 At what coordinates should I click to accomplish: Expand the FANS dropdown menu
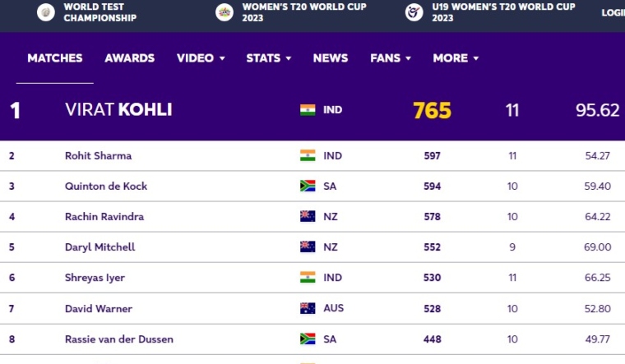tap(391, 58)
